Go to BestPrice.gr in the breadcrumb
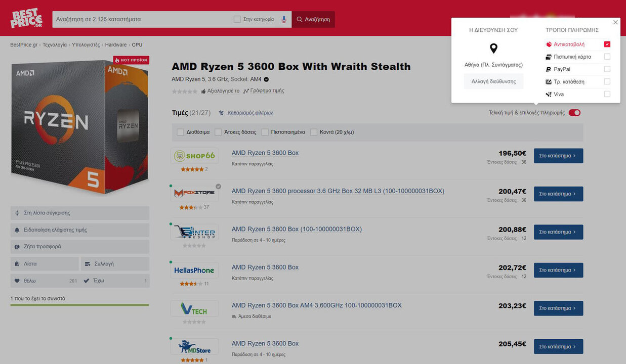The width and height of the screenshot is (626, 364). (24, 45)
